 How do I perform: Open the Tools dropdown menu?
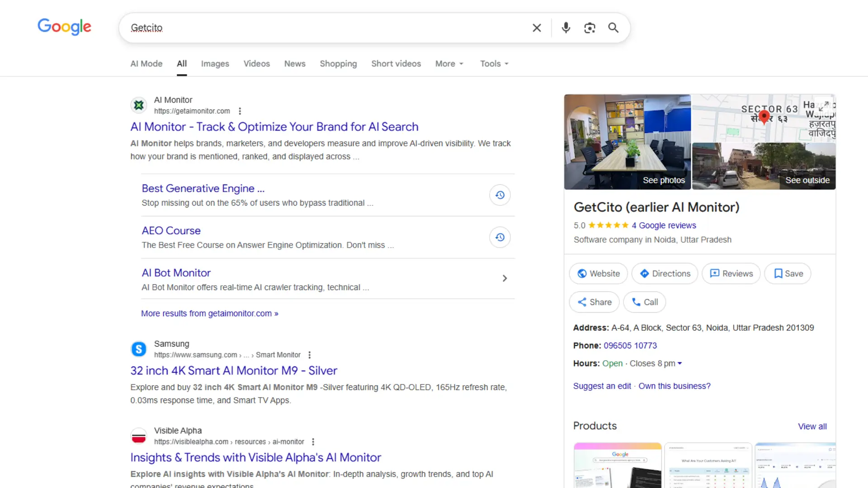pyautogui.click(x=494, y=64)
